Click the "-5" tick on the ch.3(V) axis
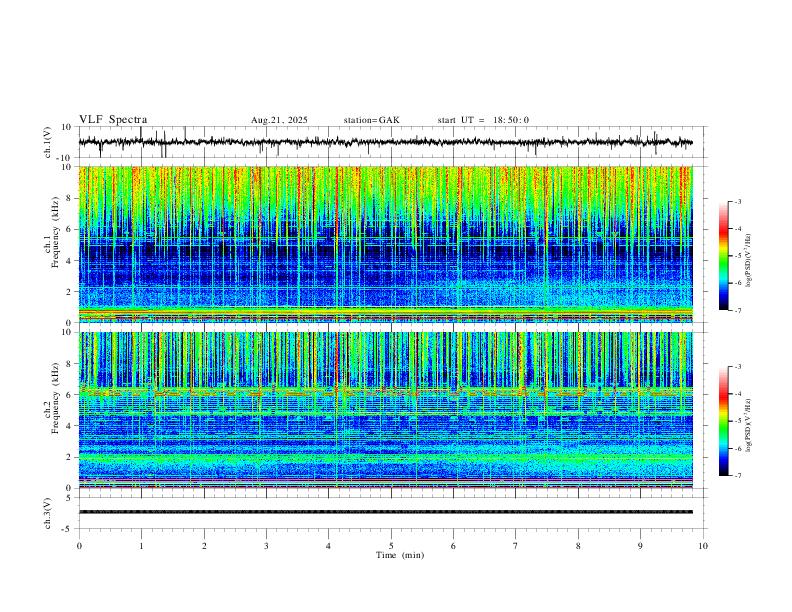This screenshot has width=792, height=612. click(x=68, y=529)
